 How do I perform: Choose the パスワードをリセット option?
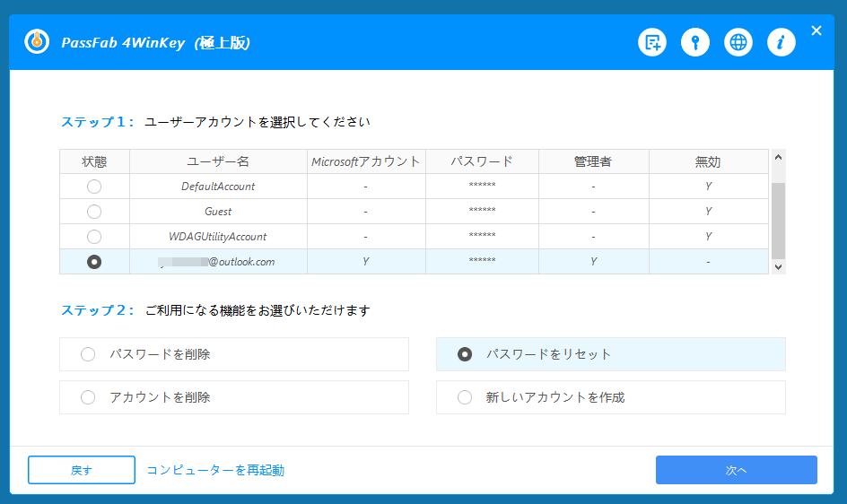tap(465, 354)
